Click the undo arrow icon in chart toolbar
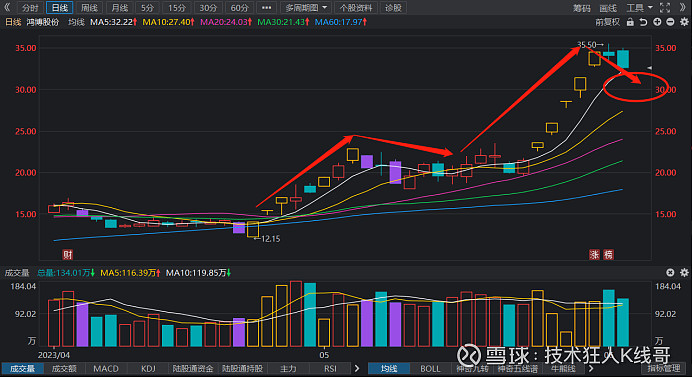Image resolution: width=693 pixels, height=378 pixels. point(644,22)
